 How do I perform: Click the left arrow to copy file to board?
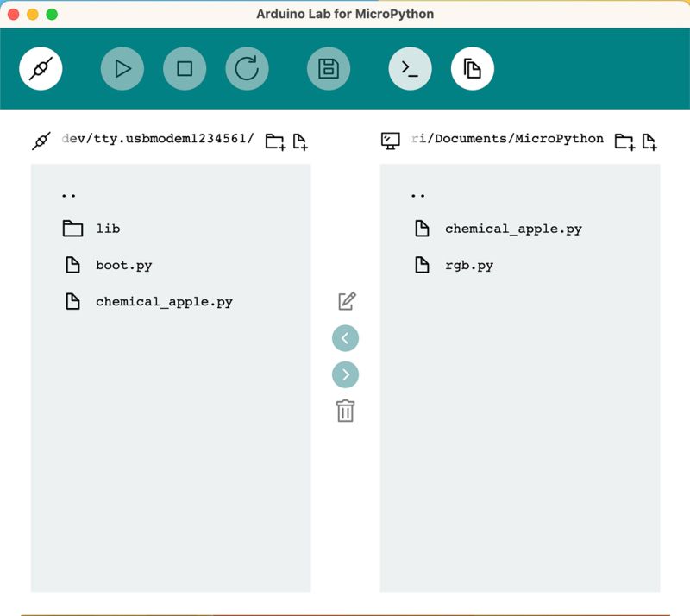click(x=346, y=338)
